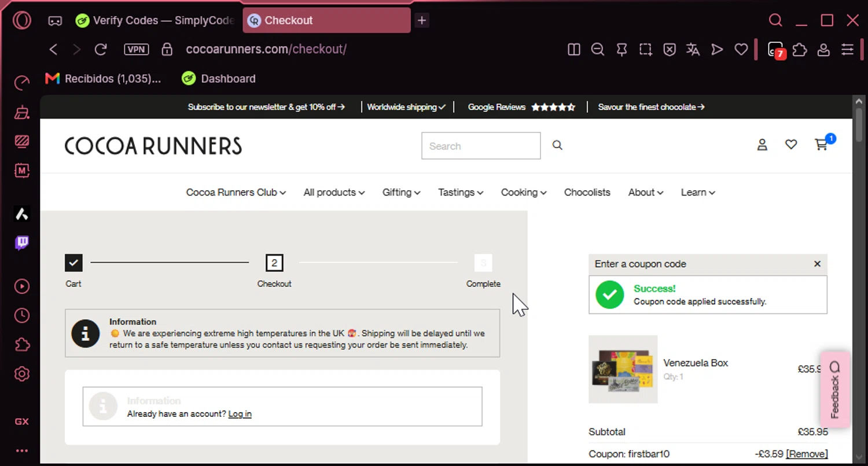Expand the All products dropdown
The image size is (868, 466).
pos(334,193)
